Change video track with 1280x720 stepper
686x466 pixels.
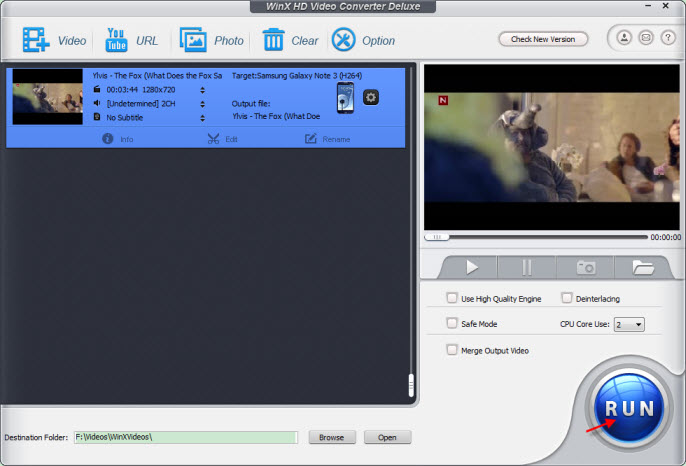click(x=202, y=90)
